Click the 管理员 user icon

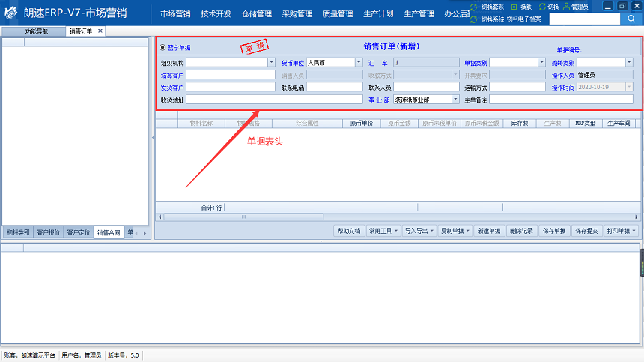tap(566, 7)
